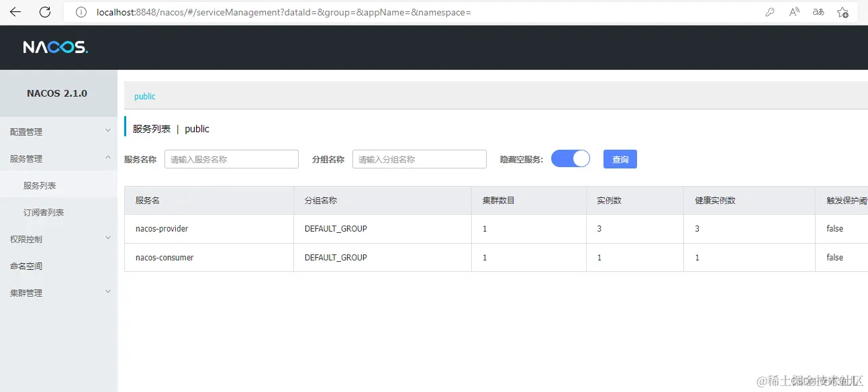Screen dimensions: 868x392
Task: Click DEFAULT_GROUP in nacos-provider row
Action: coord(336,229)
